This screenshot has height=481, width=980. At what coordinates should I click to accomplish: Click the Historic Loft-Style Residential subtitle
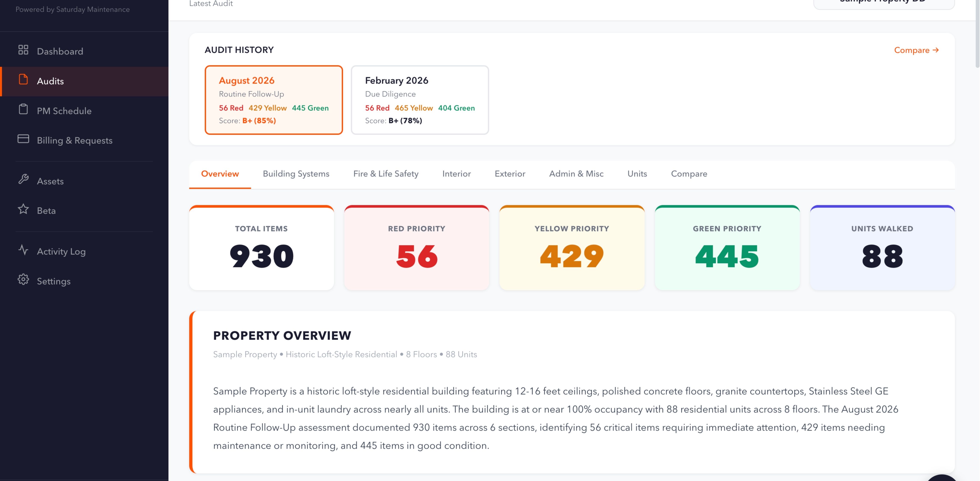tap(341, 354)
